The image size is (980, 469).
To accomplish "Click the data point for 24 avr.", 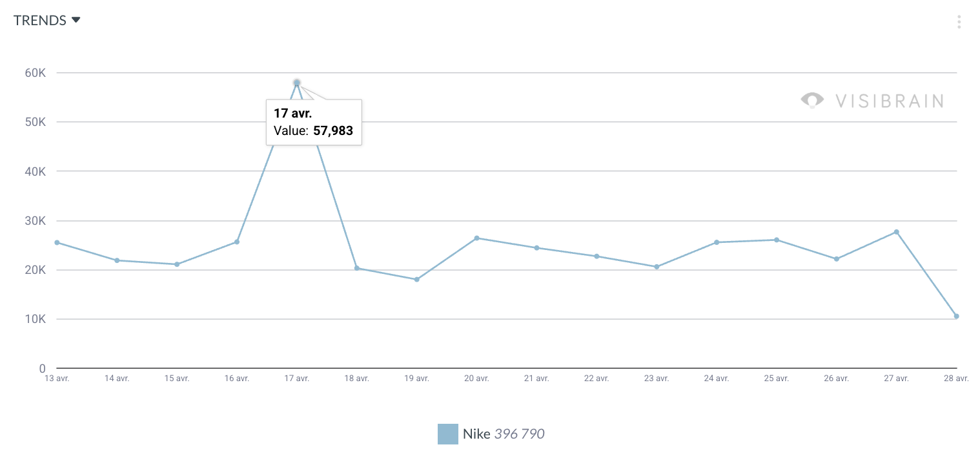I will [x=716, y=242].
